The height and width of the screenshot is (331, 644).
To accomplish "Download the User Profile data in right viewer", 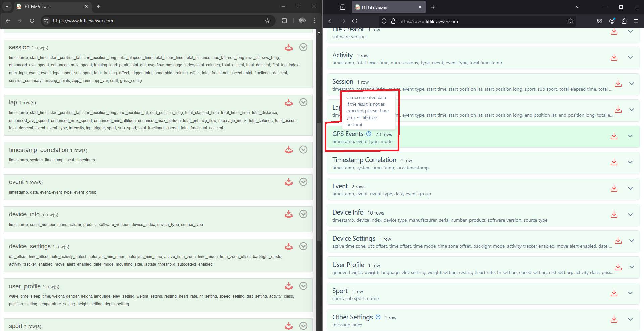I will pos(618,267).
